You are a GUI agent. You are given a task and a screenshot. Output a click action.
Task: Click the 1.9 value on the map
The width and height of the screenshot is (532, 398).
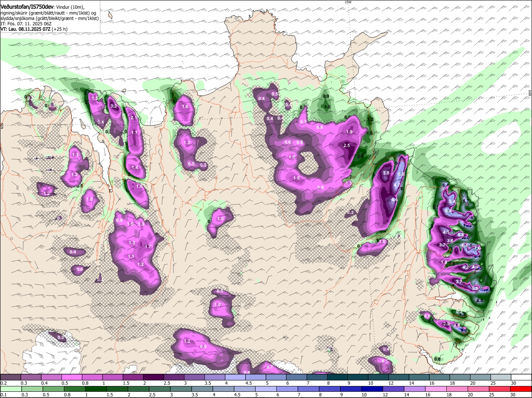tap(349, 132)
